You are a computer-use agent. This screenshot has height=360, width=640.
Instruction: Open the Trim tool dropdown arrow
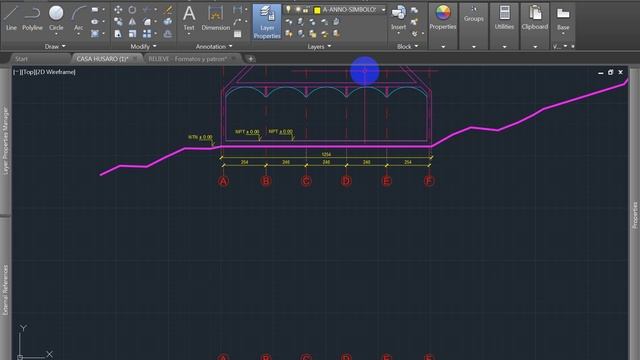pos(155,9)
